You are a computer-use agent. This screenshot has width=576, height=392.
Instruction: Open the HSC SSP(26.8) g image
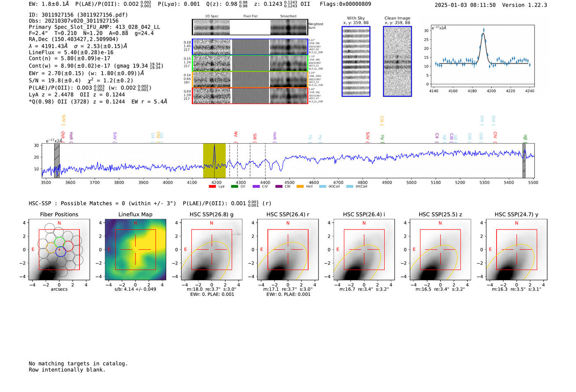[211, 250]
